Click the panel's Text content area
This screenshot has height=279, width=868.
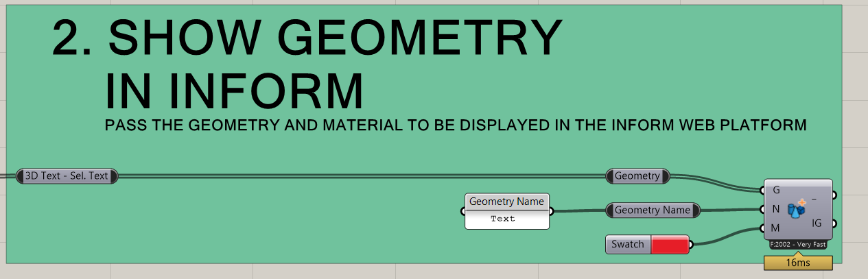pyautogui.click(x=506, y=219)
